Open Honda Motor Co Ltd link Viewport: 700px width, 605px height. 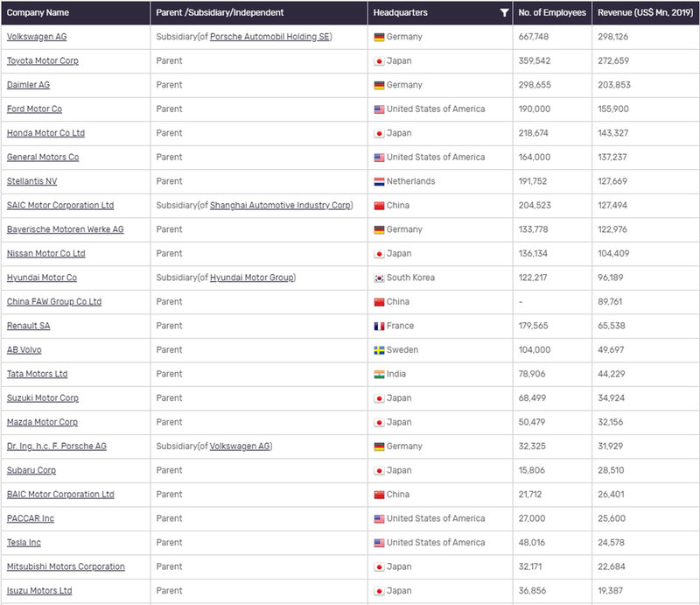click(45, 133)
